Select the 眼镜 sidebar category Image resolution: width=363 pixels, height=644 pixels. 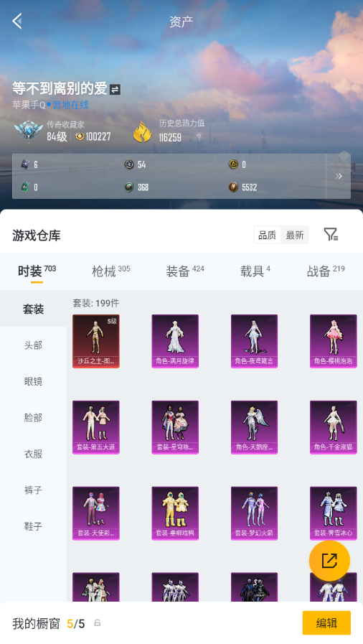tap(33, 381)
